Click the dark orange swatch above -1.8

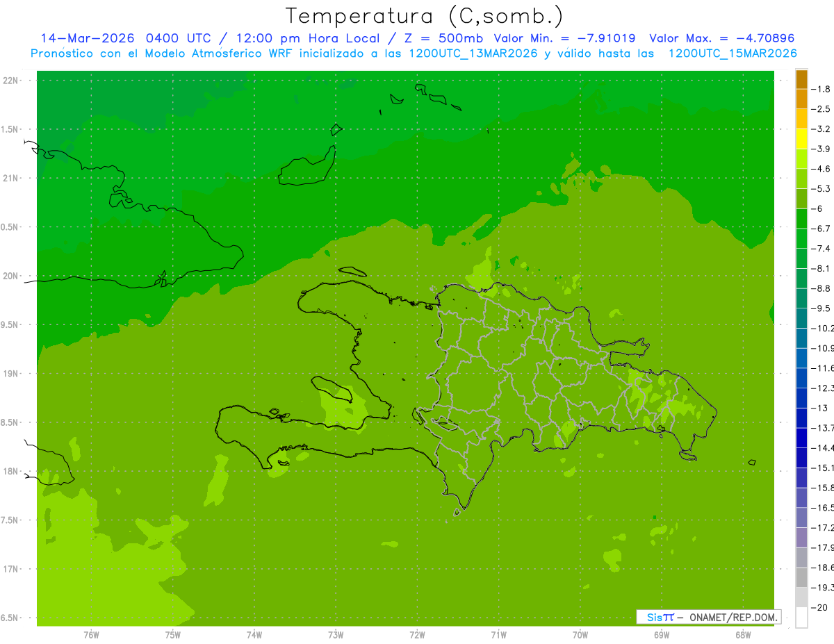pos(801,79)
